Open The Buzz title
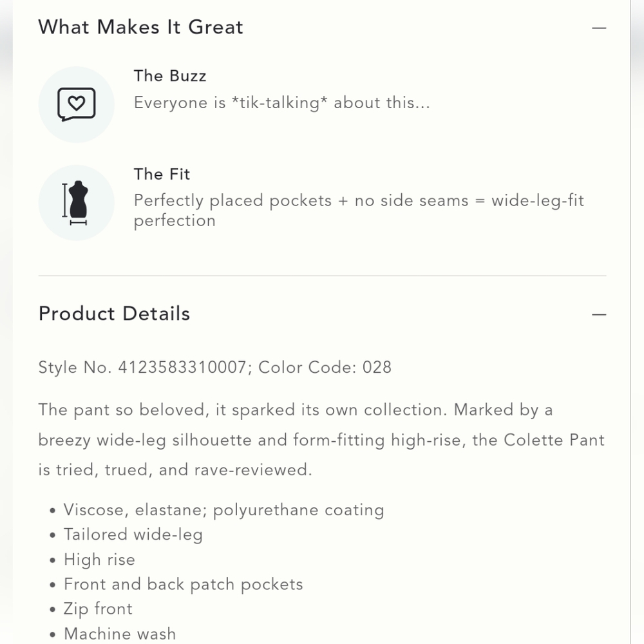The height and width of the screenshot is (644, 644). (x=170, y=76)
